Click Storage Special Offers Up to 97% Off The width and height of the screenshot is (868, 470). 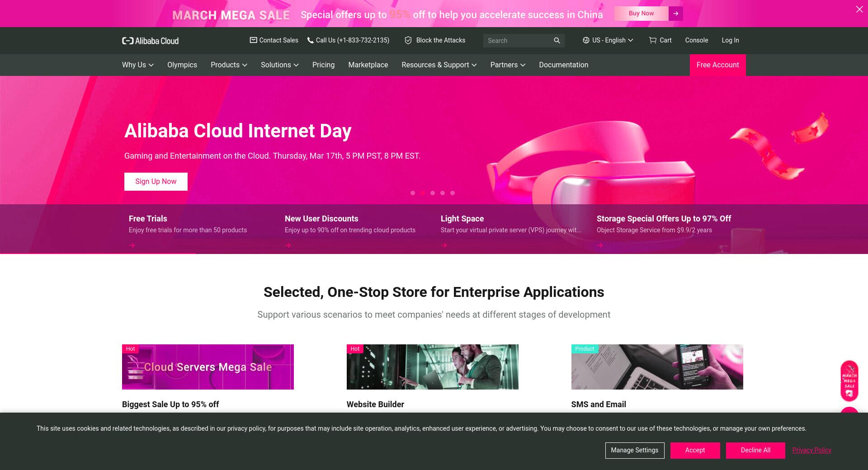pos(664,219)
